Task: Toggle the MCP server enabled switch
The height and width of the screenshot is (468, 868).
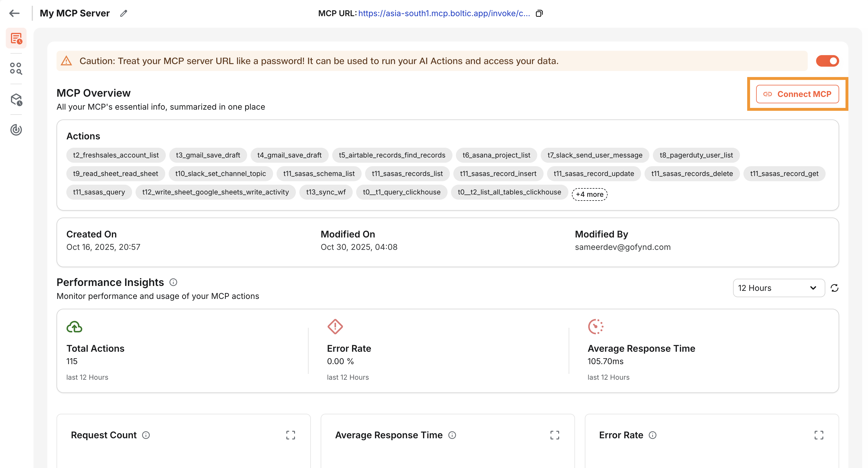Action: coord(827,61)
